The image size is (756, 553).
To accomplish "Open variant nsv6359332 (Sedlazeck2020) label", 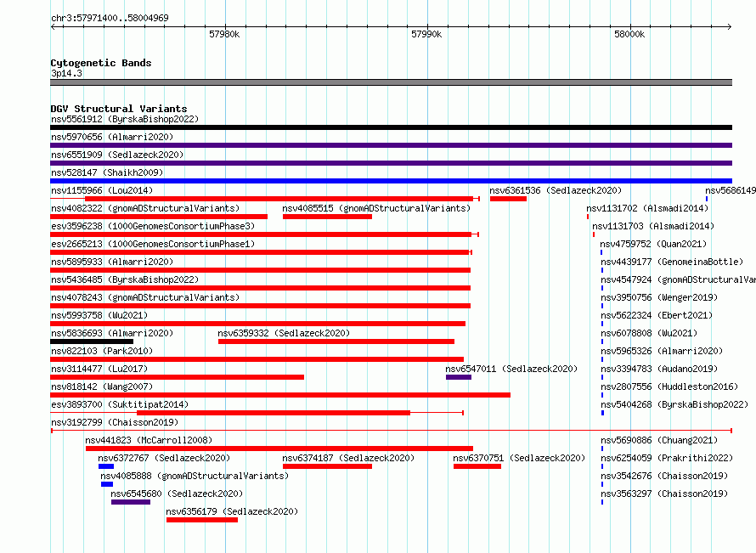I will [284, 333].
